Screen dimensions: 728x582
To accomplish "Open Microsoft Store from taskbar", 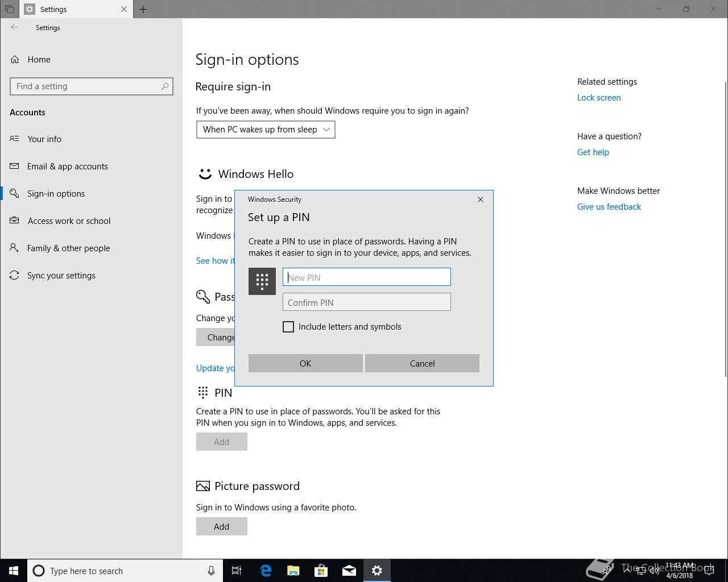I will [x=321, y=571].
